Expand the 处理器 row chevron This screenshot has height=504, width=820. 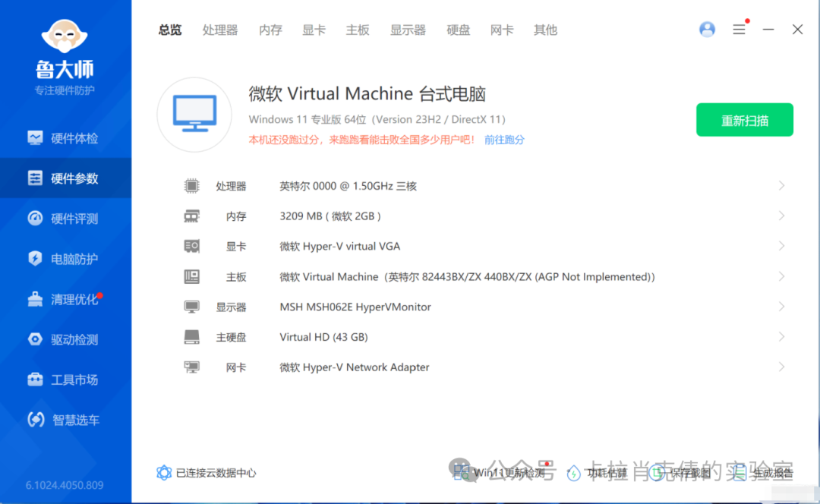(x=781, y=186)
